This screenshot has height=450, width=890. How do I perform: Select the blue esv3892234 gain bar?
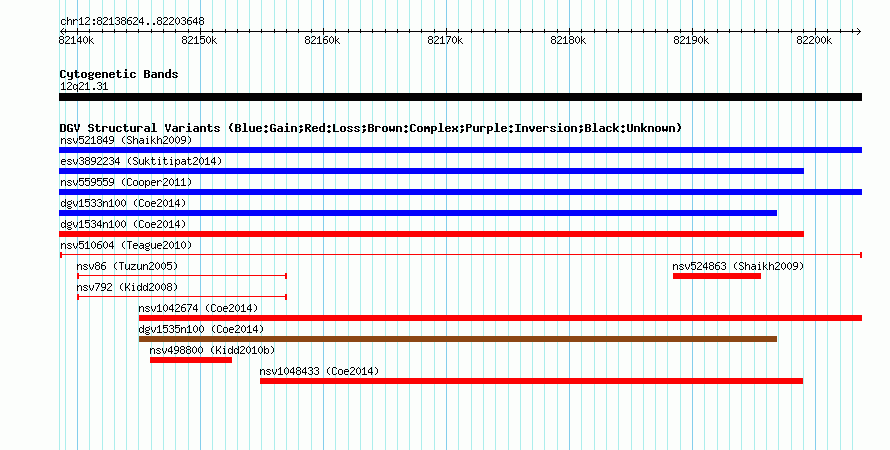click(x=431, y=171)
